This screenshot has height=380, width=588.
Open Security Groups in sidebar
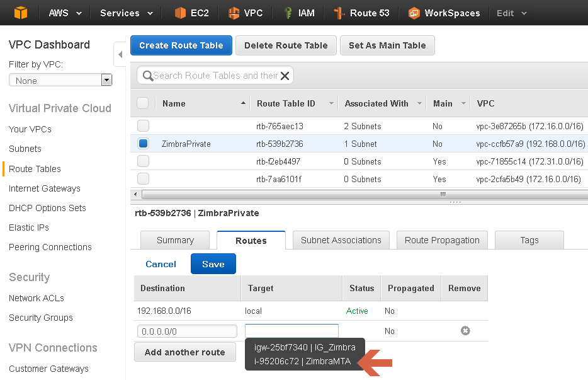coord(41,318)
